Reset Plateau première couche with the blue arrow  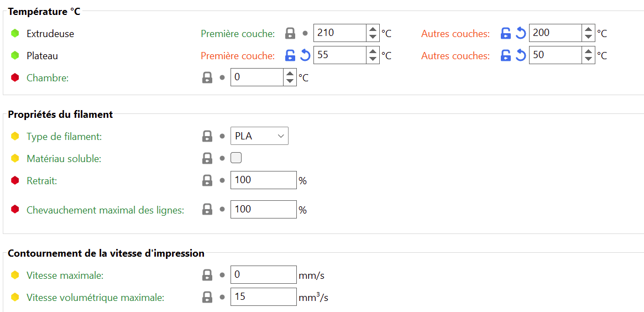click(x=305, y=55)
